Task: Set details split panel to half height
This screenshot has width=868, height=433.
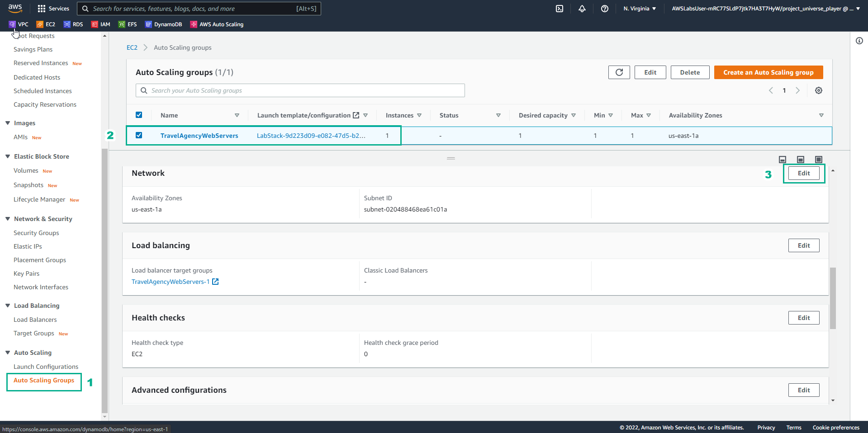Action: [801, 160]
